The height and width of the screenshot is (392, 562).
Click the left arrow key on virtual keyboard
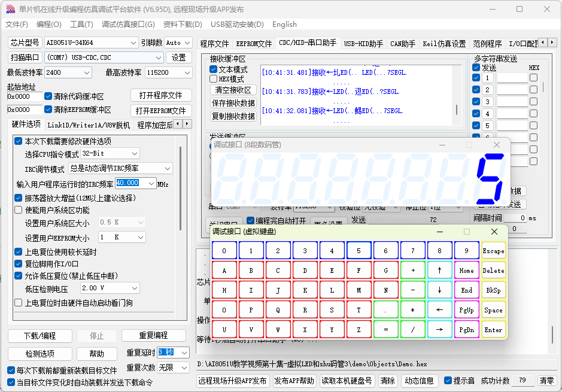pyautogui.click(x=439, y=310)
